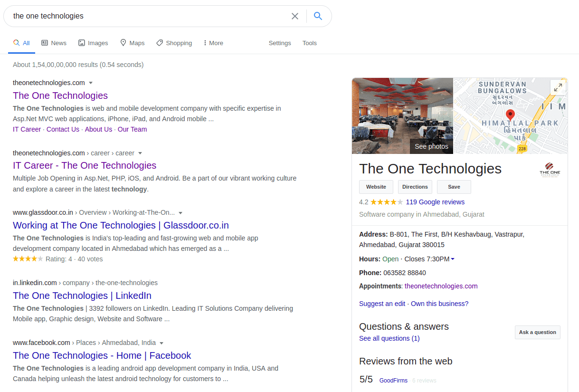The height and width of the screenshot is (392, 579).
Task: Open dropdown arrow next to Glassdoor result URL
Action: coord(180,213)
